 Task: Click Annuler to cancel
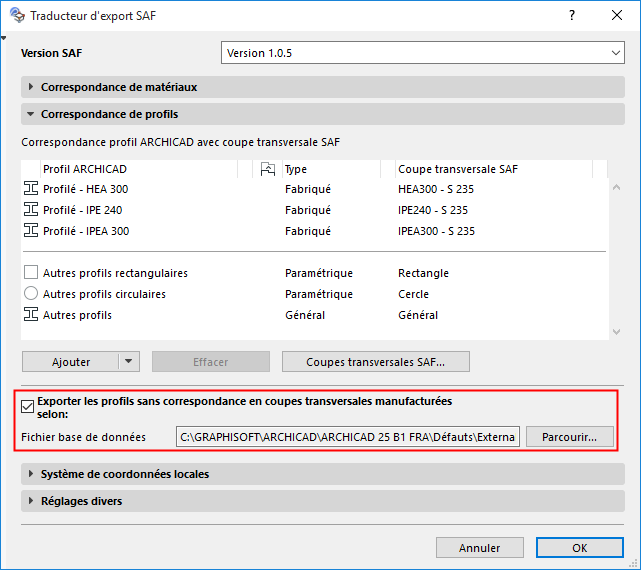(480, 548)
